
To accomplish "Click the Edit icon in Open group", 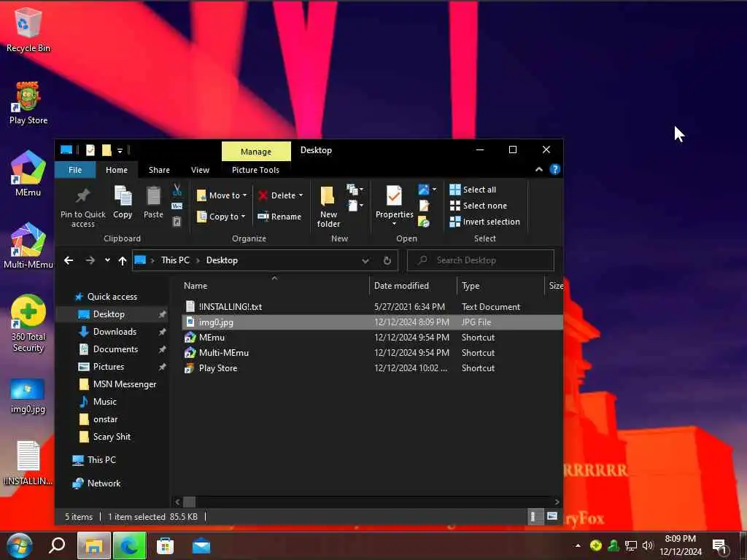I will click(x=424, y=206).
